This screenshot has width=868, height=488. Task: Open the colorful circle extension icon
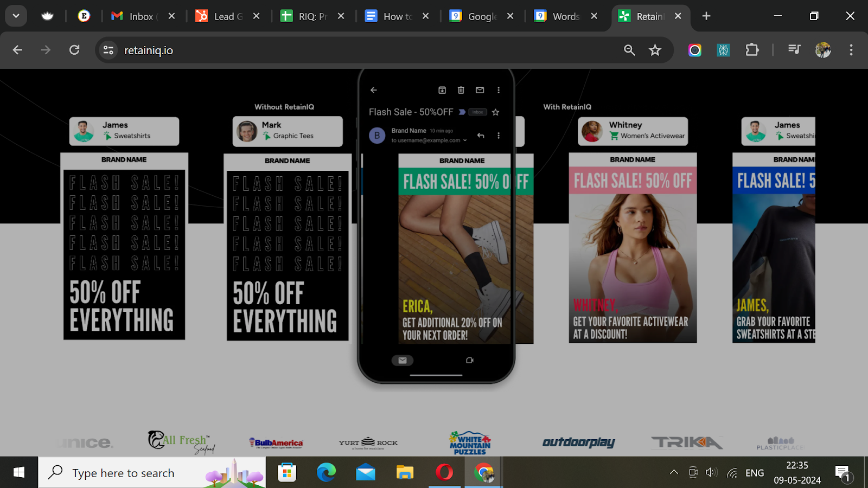click(x=695, y=50)
